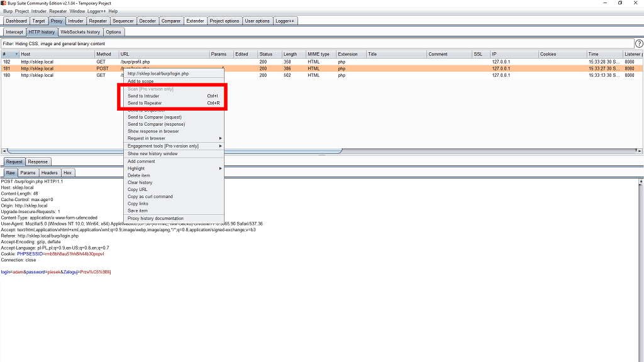Choose Clear history in context menu

pyautogui.click(x=174, y=183)
